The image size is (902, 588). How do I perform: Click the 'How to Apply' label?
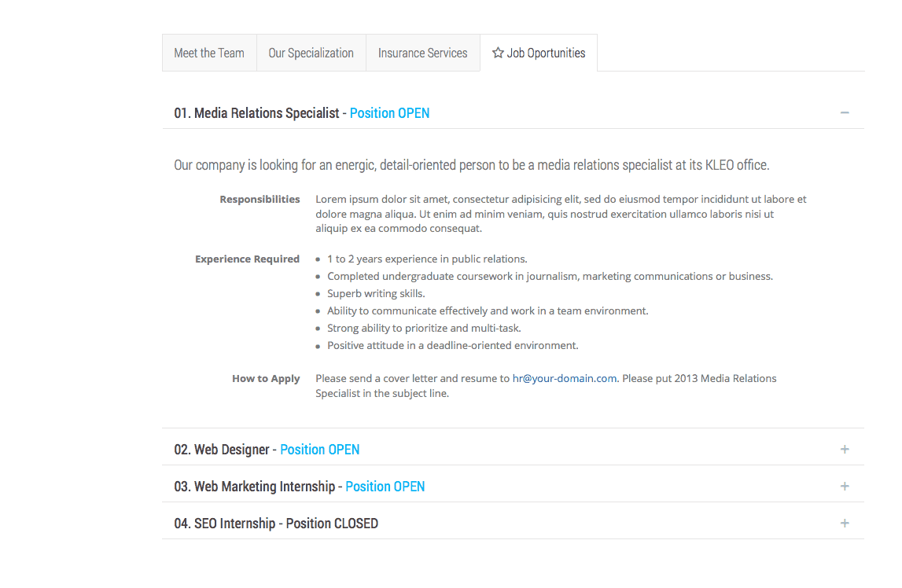coord(266,378)
